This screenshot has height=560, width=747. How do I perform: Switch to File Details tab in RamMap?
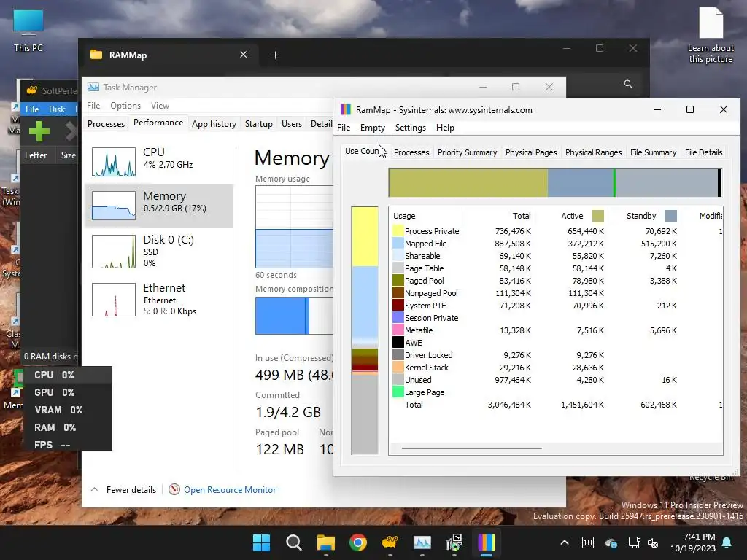pos(703,152)
